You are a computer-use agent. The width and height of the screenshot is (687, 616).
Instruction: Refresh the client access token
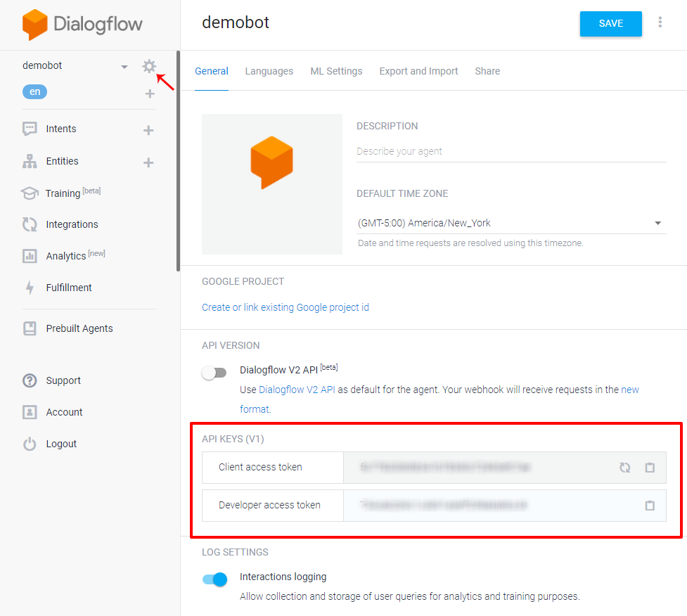pos(625,468)
